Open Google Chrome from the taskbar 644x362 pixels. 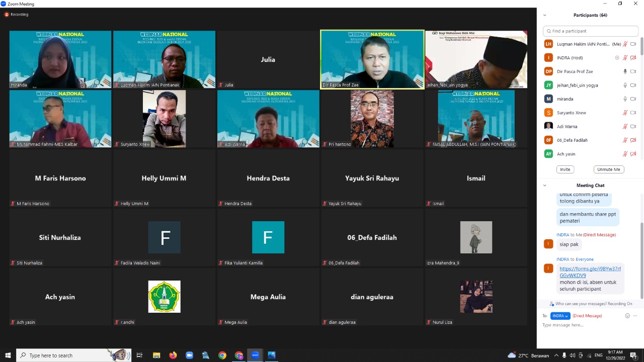222,355
